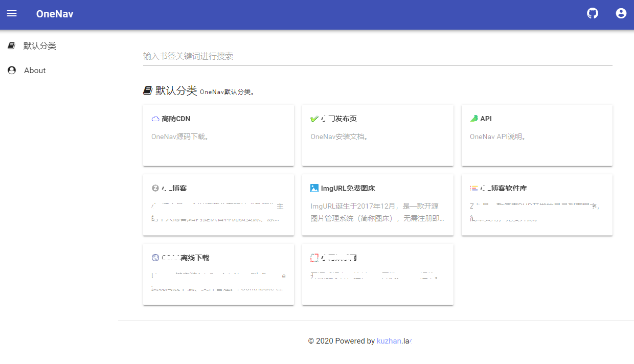Click the globe icon on 离线下载 card

[x=155, y=257]
